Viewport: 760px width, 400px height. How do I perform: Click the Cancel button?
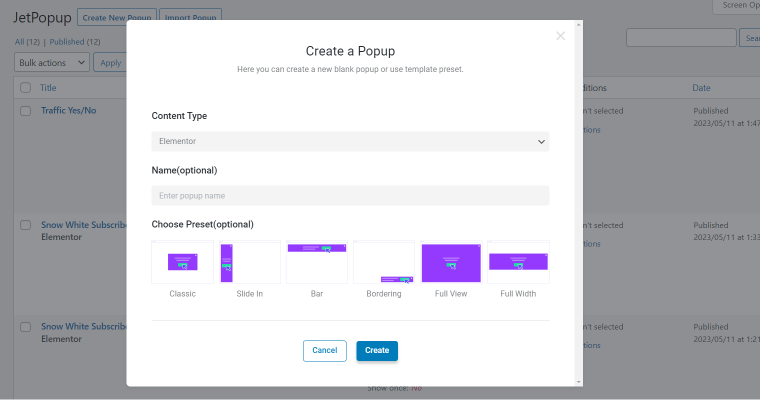pyautogui.click(x=325, y=351)
